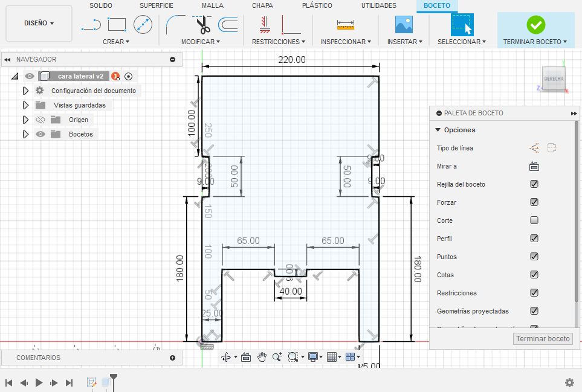Switch to the SÓLIDO tab
The image size is (582, 392).
point(100,5)
